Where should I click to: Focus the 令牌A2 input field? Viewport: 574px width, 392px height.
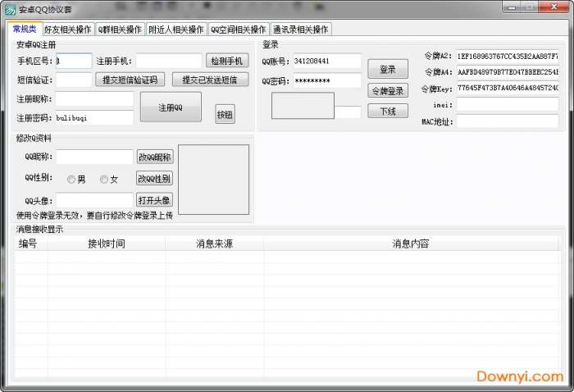point(508,57)
